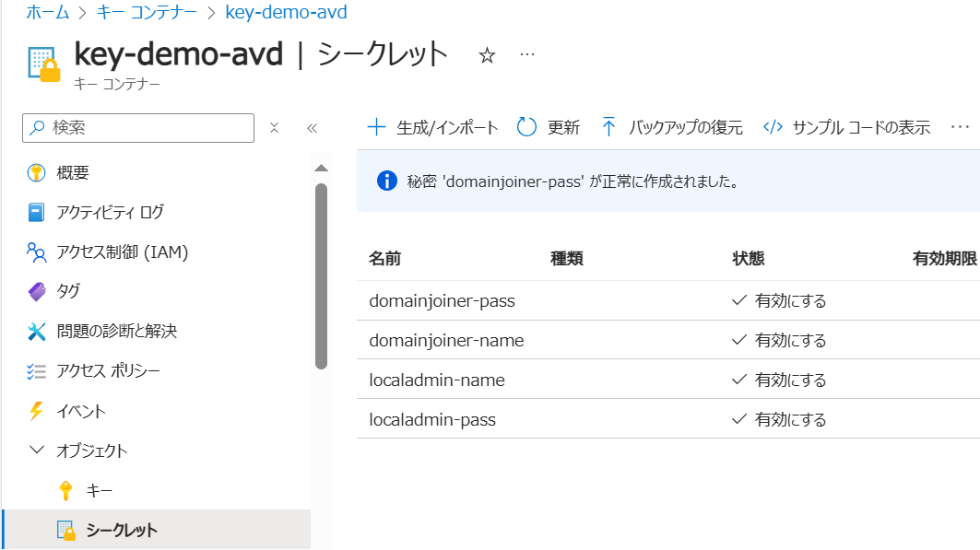
Task: Click the sidebar scrollbar thumb
Action: pos(321,276)
